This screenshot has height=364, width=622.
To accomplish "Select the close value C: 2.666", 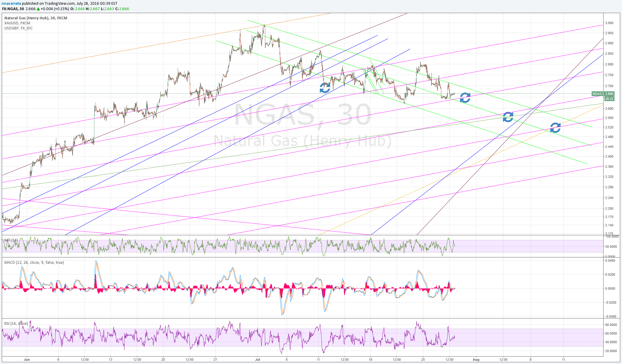I will 122,9.
